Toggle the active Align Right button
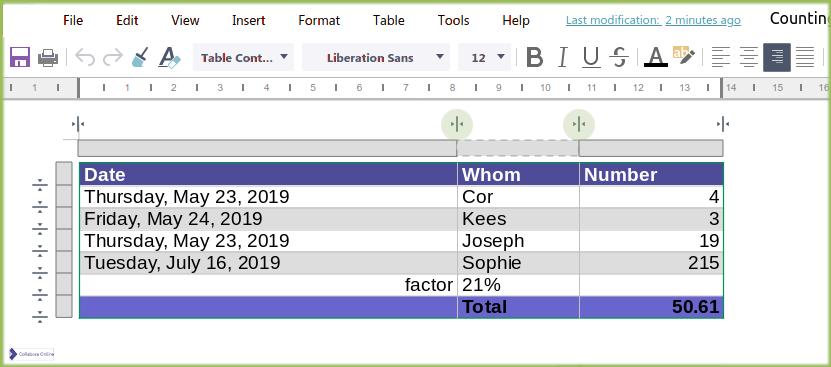 [777, 57]
